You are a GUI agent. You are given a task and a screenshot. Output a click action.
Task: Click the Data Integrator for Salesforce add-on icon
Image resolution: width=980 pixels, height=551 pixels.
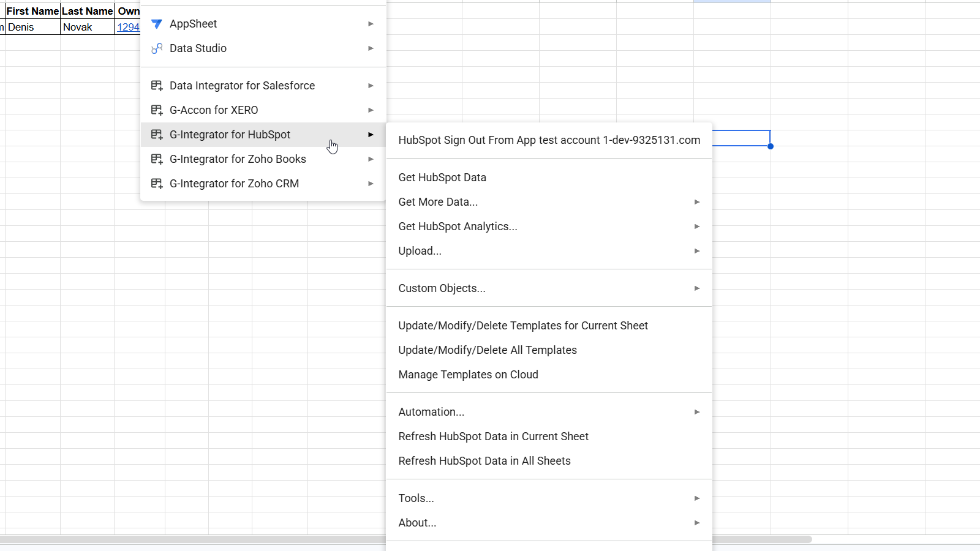click(157, 86)
